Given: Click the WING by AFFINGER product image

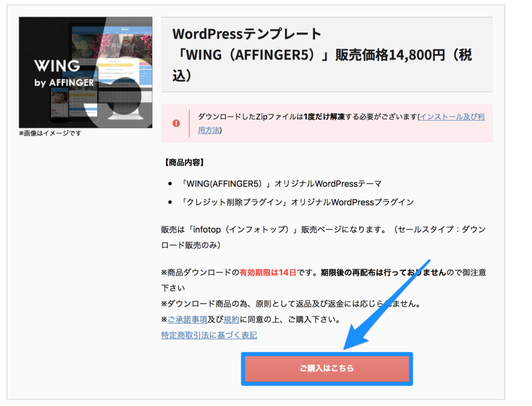Looking at the screenshot, I should pos(85,72).
